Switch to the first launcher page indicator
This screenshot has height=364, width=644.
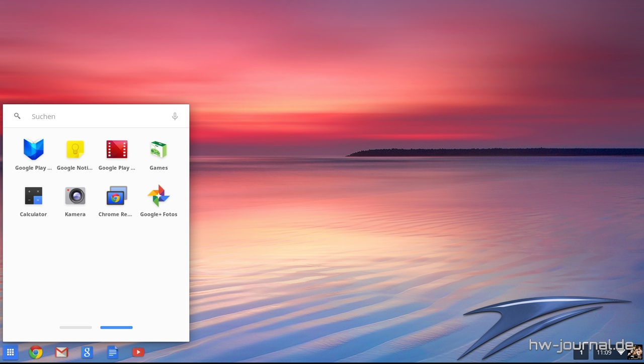(x=75, y=328)
